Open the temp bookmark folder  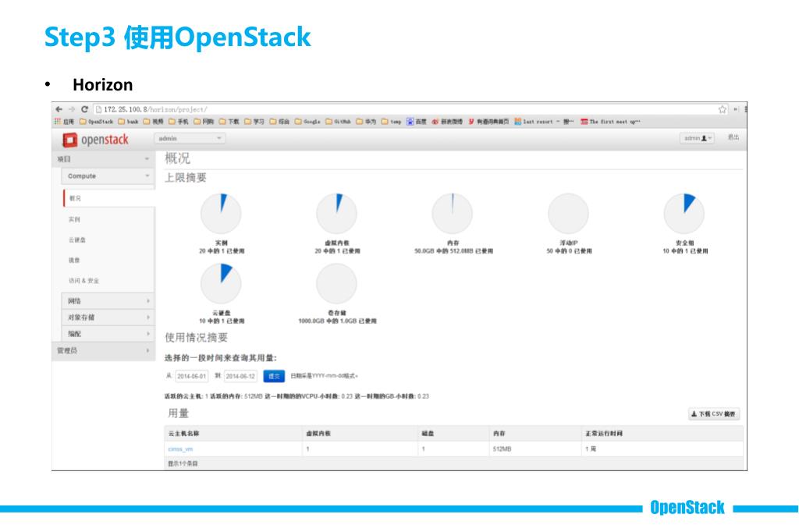tap(392, 121)
